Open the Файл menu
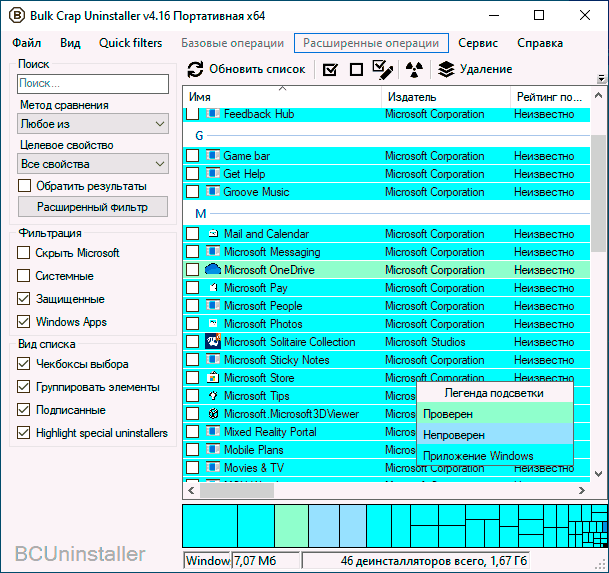 pyautogui.click(x=26, y=43)
